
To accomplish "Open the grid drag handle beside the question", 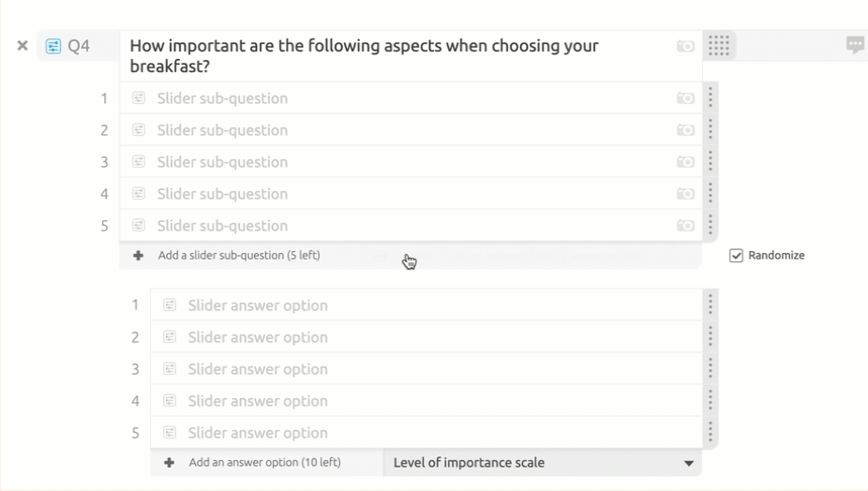I will click(x=719, y=46).
